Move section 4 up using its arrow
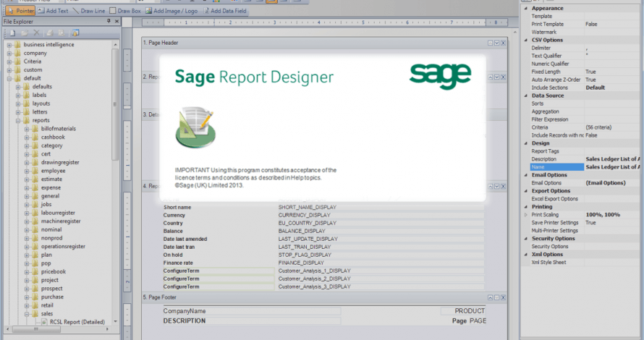644x340 pixels. tap(490, 186)
